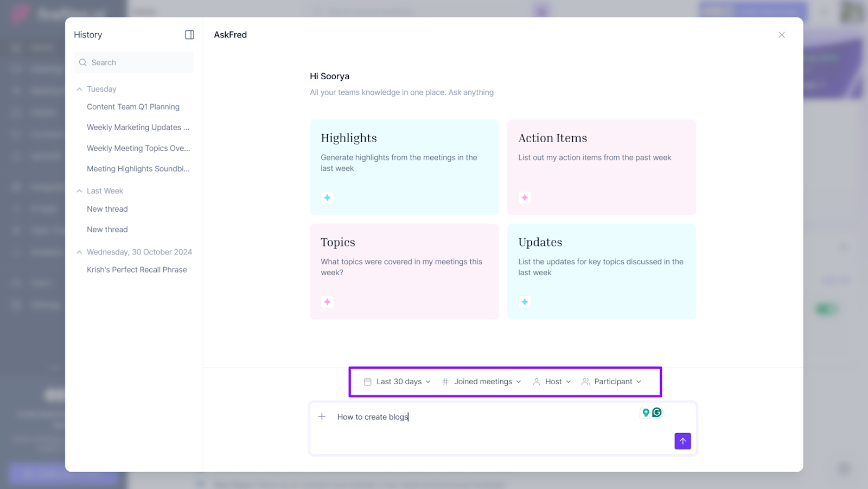868x489 pixels.
Task: Close the AskFred dialog
Action: click(x=781, y=35)
